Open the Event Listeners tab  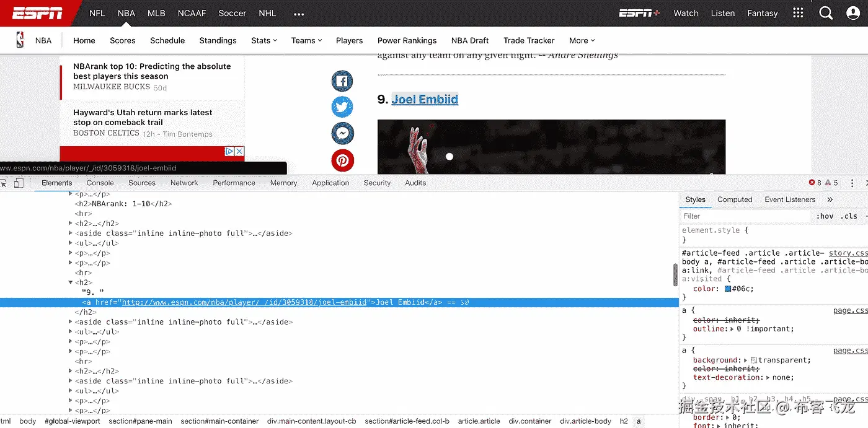click(x=790, y=199)
